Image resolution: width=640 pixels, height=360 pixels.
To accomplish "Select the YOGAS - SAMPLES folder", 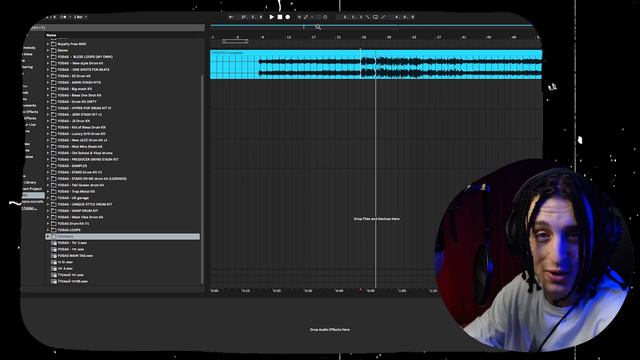I will click(x=72, y=166).
